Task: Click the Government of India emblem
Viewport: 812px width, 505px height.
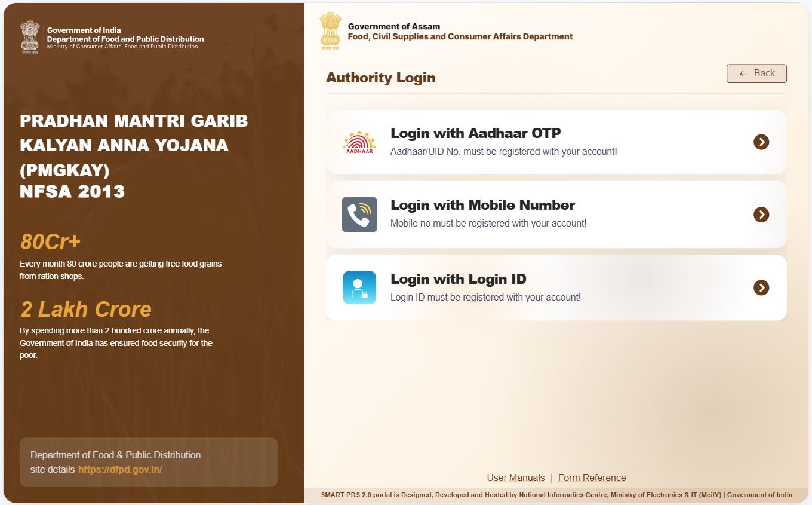Action: coord(30,37)
